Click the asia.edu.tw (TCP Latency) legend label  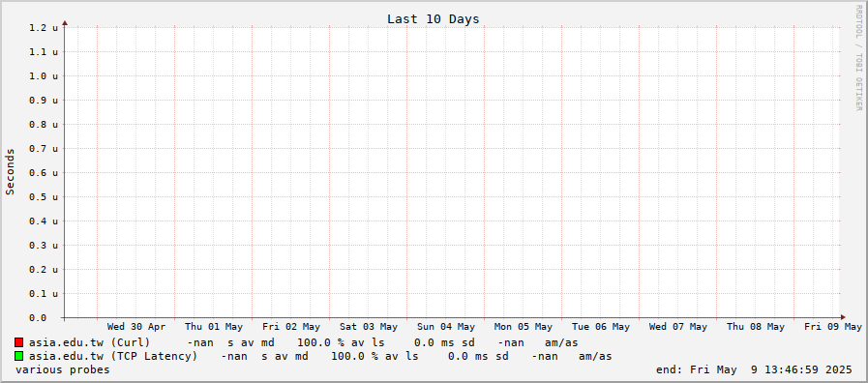[113, 357]
